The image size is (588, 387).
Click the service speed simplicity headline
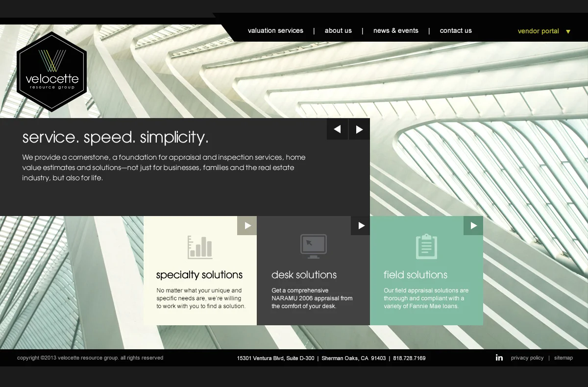pyautogui.click(x=115, y=137)
